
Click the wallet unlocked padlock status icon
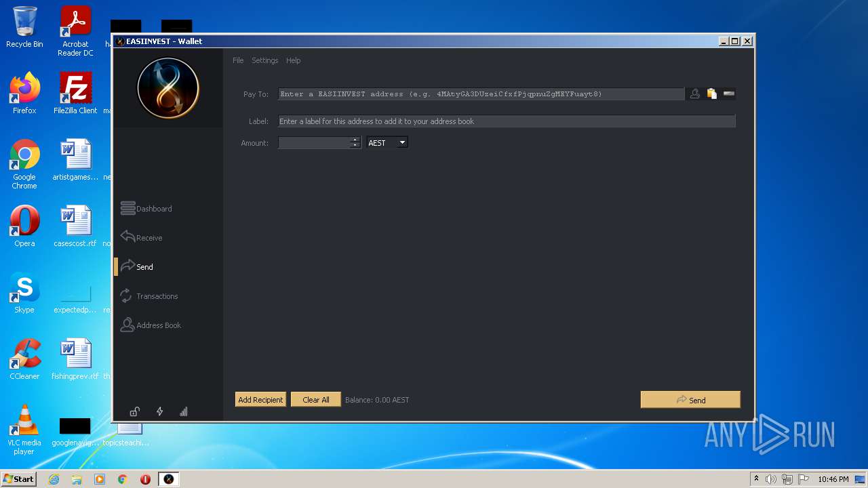[135, 411]
